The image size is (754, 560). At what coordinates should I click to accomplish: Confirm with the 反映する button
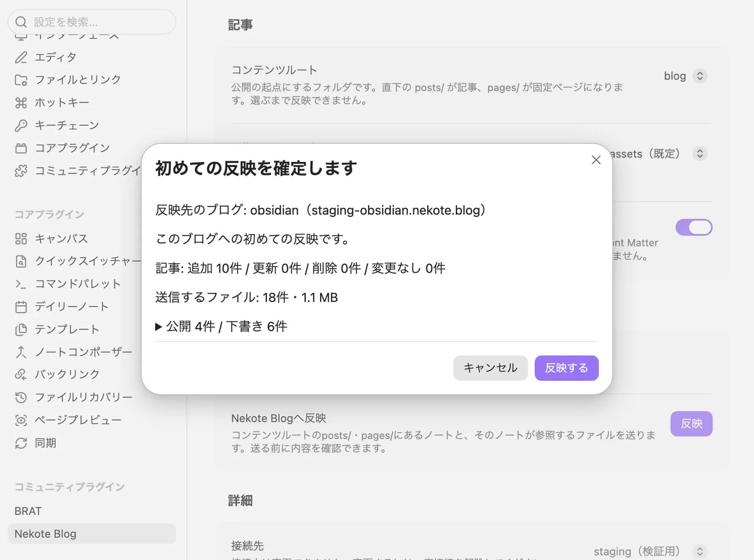(x=567, y=368)
